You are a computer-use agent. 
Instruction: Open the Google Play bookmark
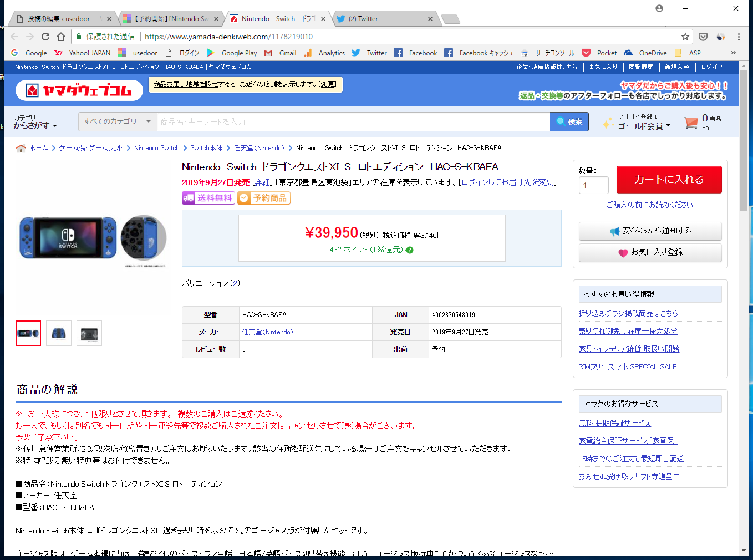pos(232,53)
